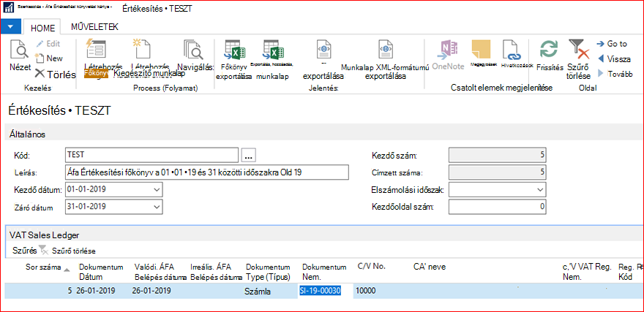Screen dimensions: 644x312
Task: Click the 10000 C/V No. cell
Action: (365, 291)
